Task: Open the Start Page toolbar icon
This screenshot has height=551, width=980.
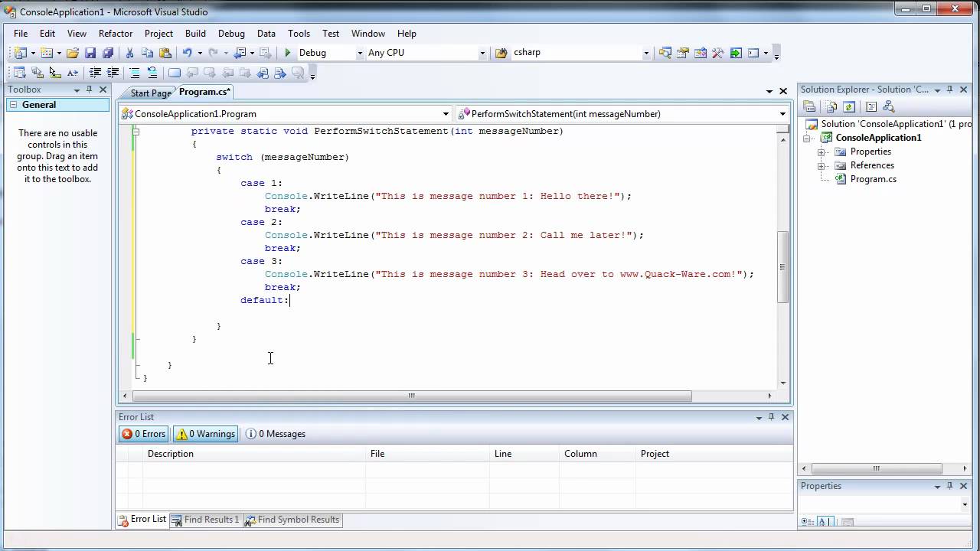Action: (736, 53)
